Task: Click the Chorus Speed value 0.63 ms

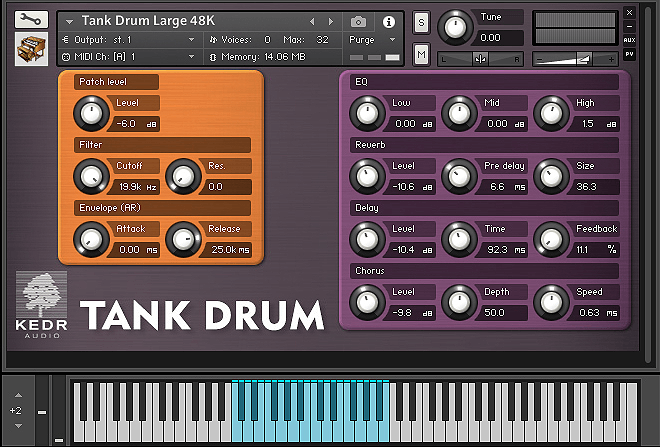Action: click(595, 313)
